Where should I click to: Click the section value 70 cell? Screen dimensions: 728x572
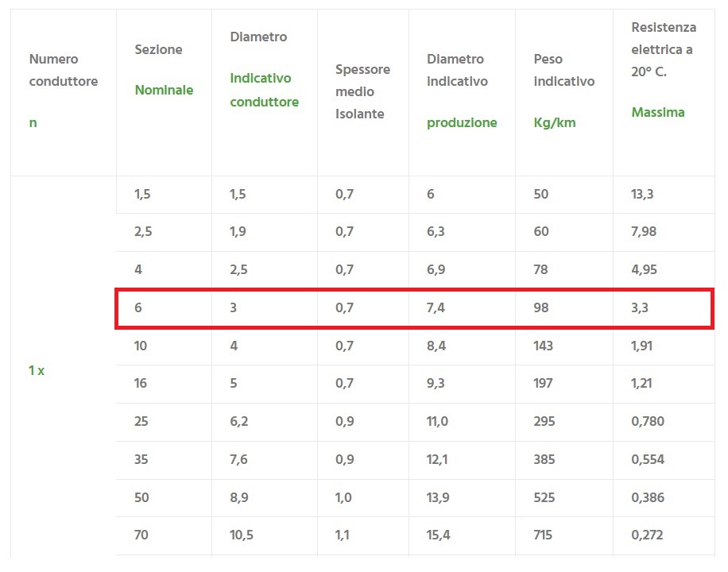coord(141,535)
